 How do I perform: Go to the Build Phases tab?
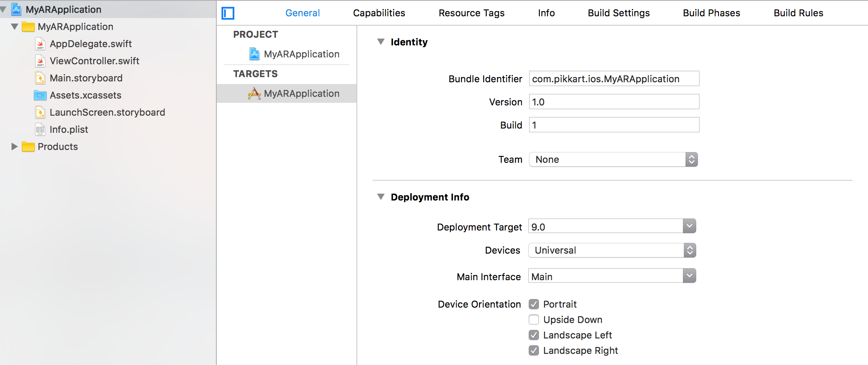point(712,13)
